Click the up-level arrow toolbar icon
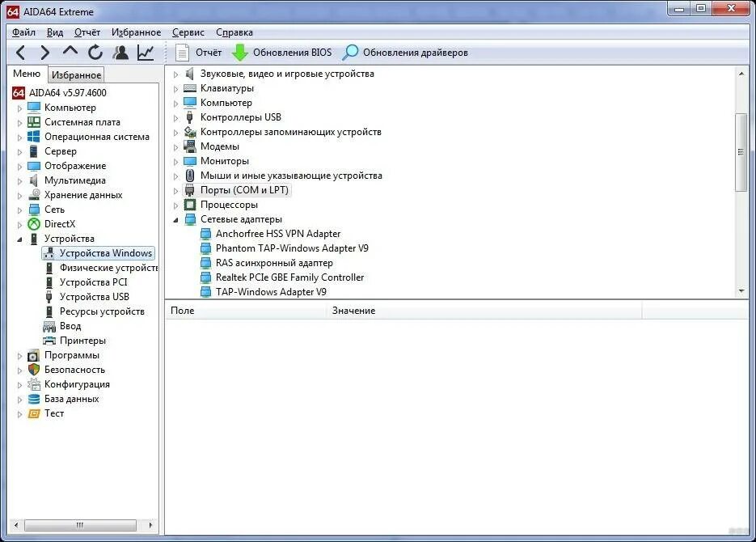 [x=70, y=51]
